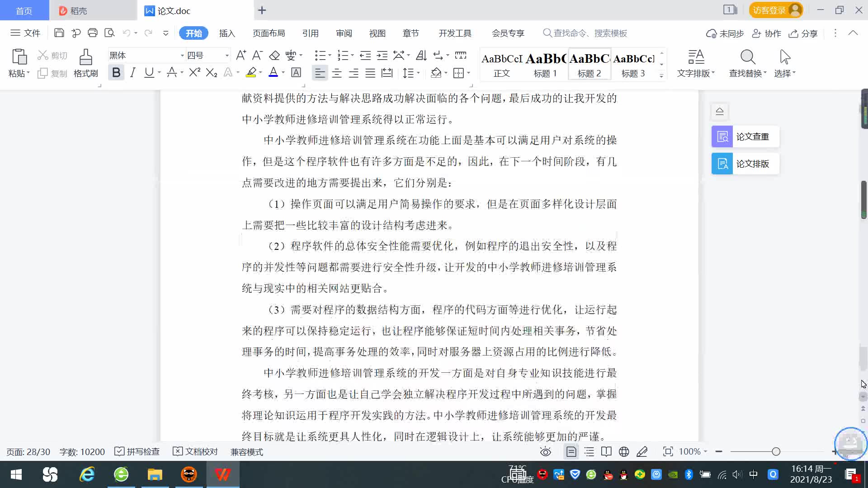The height and width of the screenshot is (488, 868).
Task: Switch to the 插入 (Insert) ribbon tab
Action: click(227, 33)
